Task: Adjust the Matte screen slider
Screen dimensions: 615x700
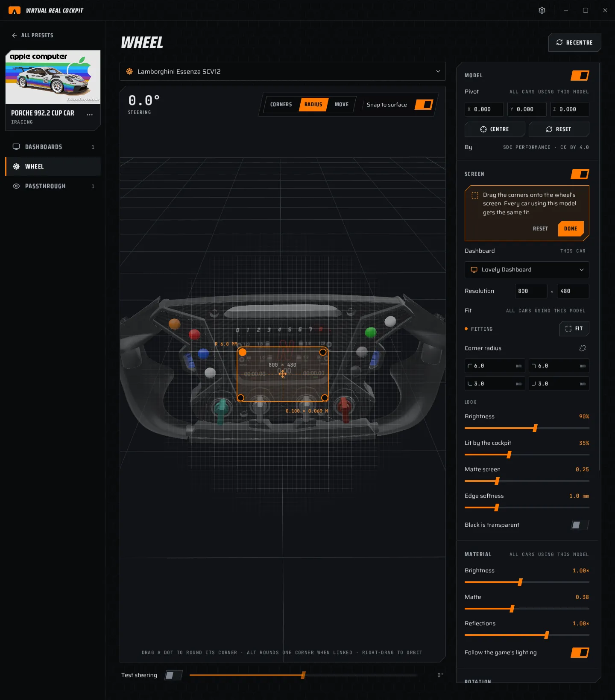Action: tap(527, 481)
